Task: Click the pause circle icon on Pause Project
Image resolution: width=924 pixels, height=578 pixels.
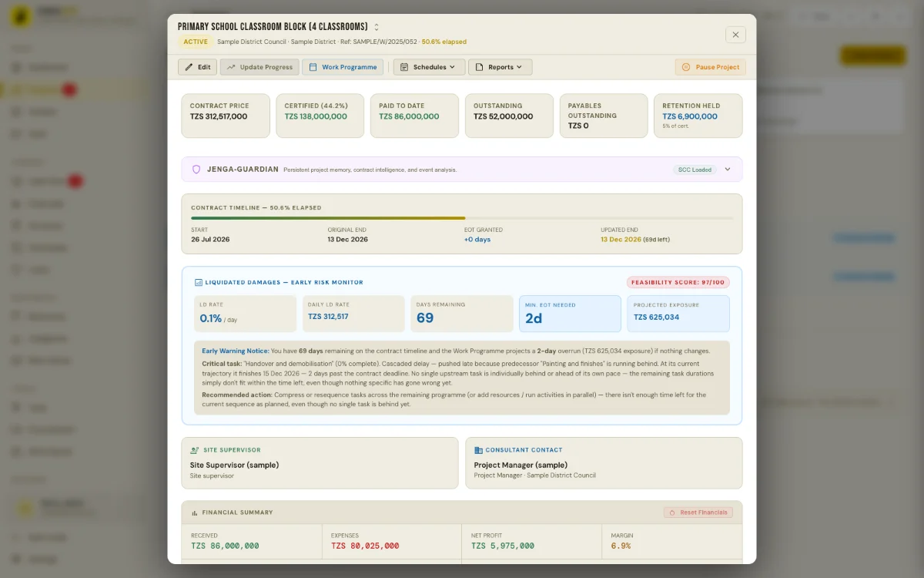Action: click(x=685, y=67)
